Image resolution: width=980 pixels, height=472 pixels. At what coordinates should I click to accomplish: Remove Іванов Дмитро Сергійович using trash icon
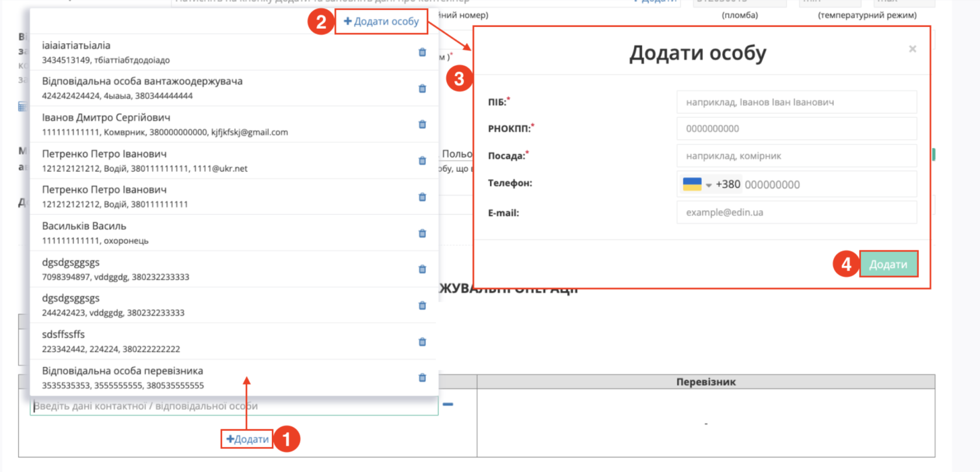point(422,124)
